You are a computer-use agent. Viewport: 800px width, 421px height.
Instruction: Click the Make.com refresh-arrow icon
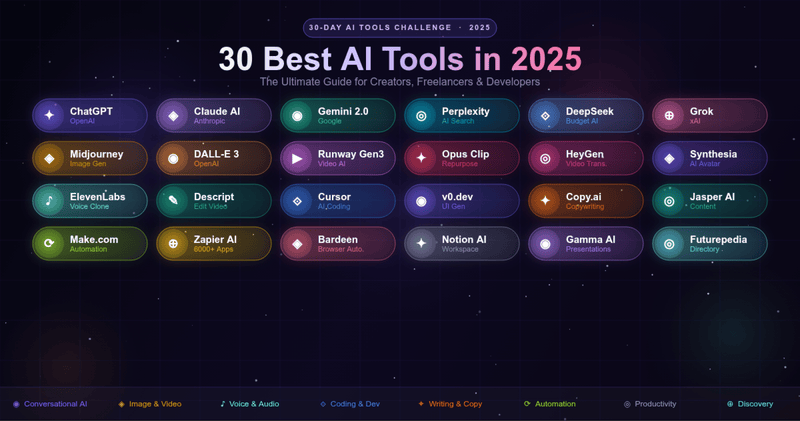pyautogui.click(x=49, y=243)
